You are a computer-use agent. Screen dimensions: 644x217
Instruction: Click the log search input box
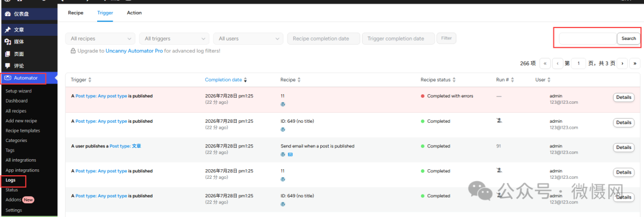pos(588,39)
